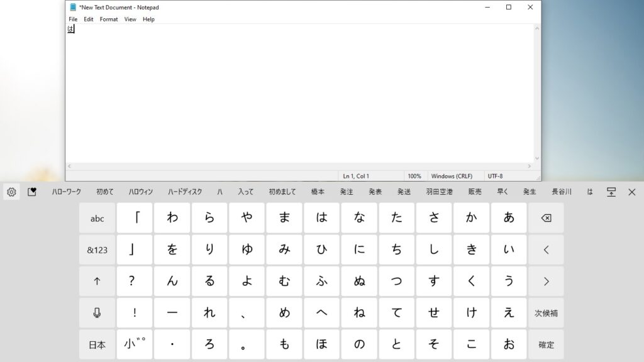Select suggestion ハローワーク
This screenshot has width=644, height=362.
[x=67, y=192]
